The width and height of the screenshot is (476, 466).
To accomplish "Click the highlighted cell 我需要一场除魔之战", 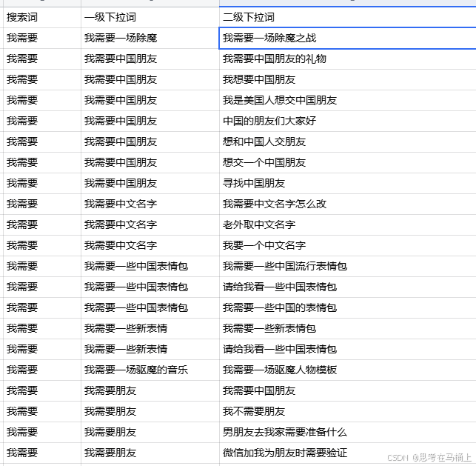I will coord(348,38).
